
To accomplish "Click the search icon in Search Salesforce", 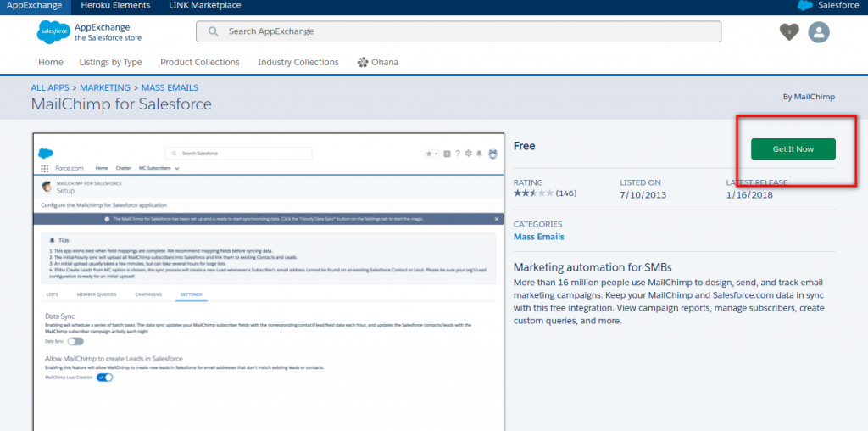I will click(174, 154).
